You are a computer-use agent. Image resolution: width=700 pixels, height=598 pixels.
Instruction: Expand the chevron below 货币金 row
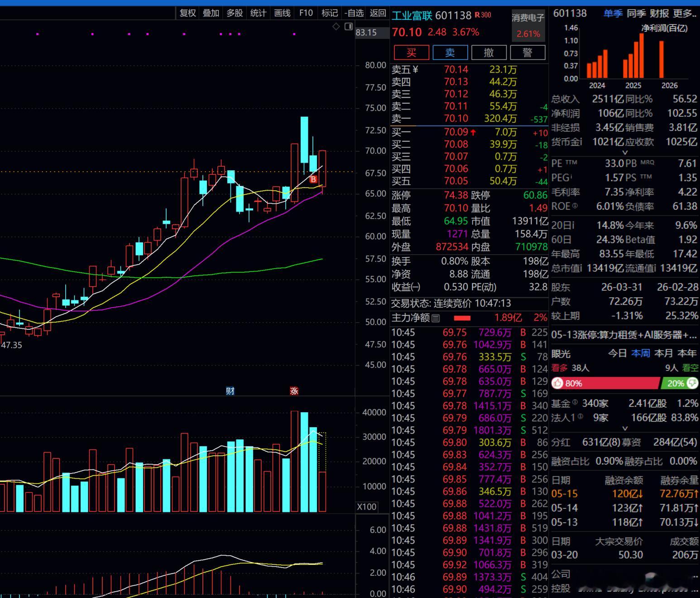click(x=625, y=153)
